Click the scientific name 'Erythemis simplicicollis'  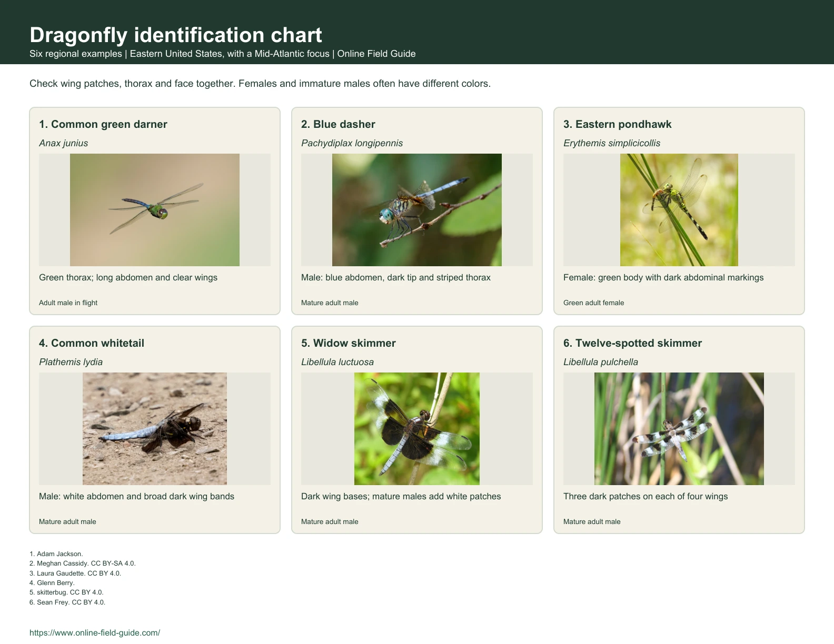point(611,143)
